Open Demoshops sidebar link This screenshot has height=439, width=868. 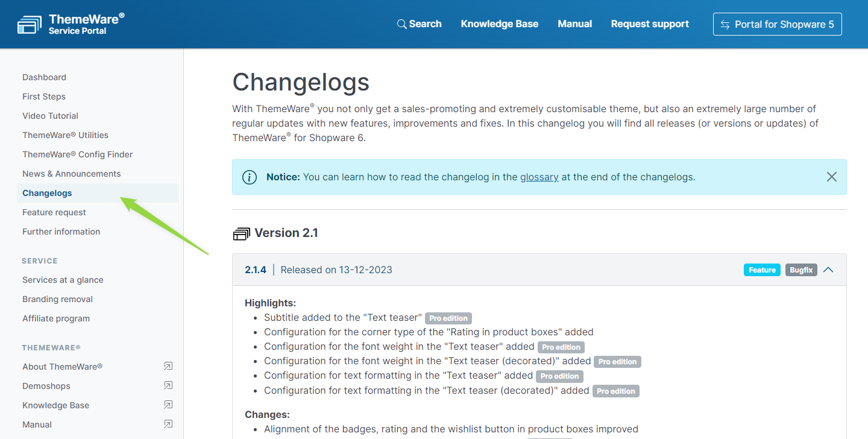[x=46, y=386]
